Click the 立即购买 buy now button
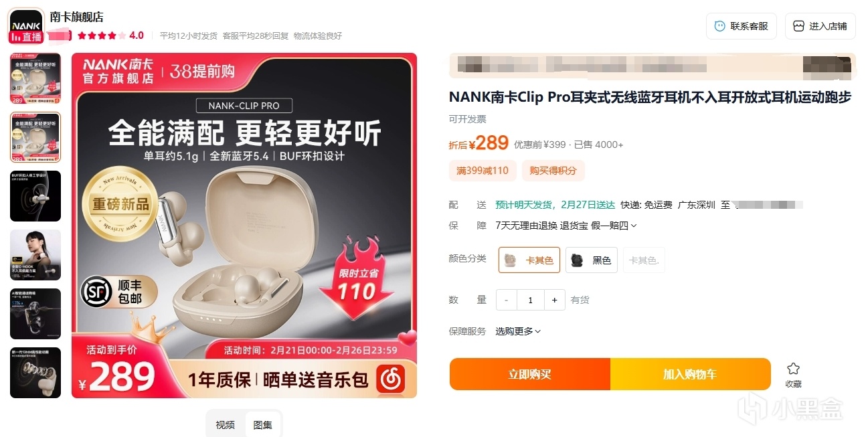868x437 pixels. [530, 374]
